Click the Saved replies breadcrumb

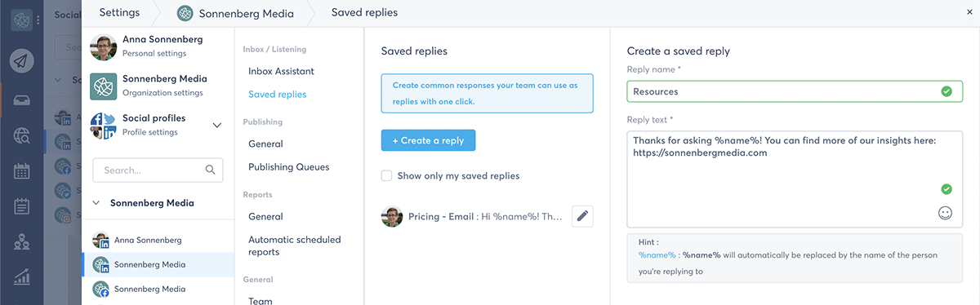tap(364, 12)
